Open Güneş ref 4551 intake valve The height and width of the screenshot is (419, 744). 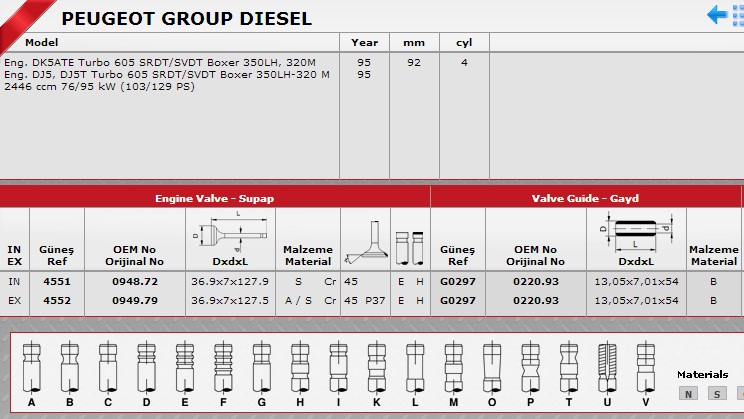57,282
